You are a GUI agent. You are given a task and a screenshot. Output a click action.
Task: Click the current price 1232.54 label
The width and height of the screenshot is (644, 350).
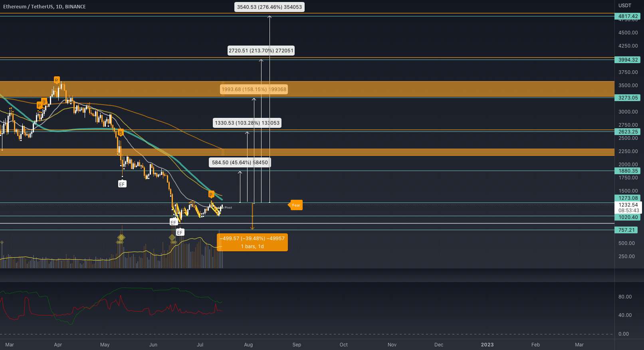tap(628, 205)
